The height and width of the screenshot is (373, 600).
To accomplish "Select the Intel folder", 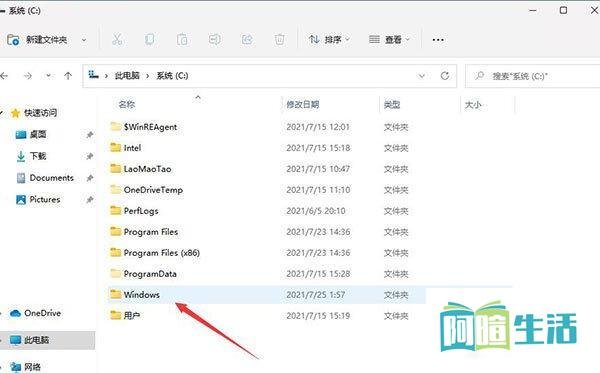I will pos(132,148).
